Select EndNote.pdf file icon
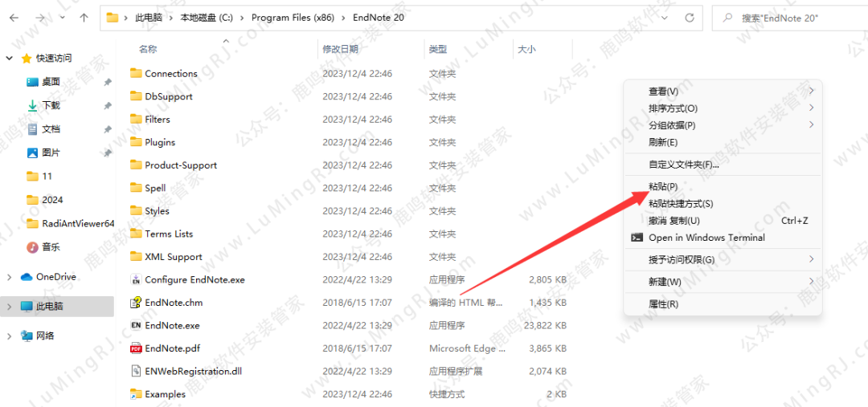This screenshot has width=868, height=407. (x=136, y=348)
